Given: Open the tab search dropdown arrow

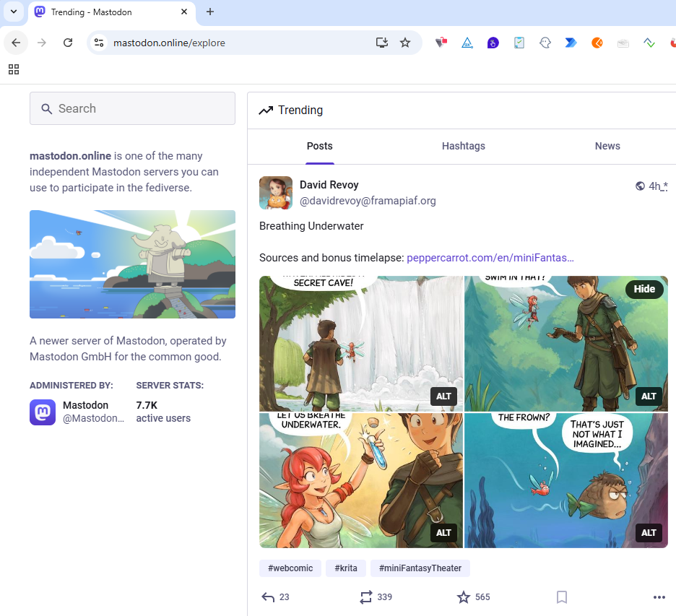Looking at the screenshot, I should click(x=14, y=12).
